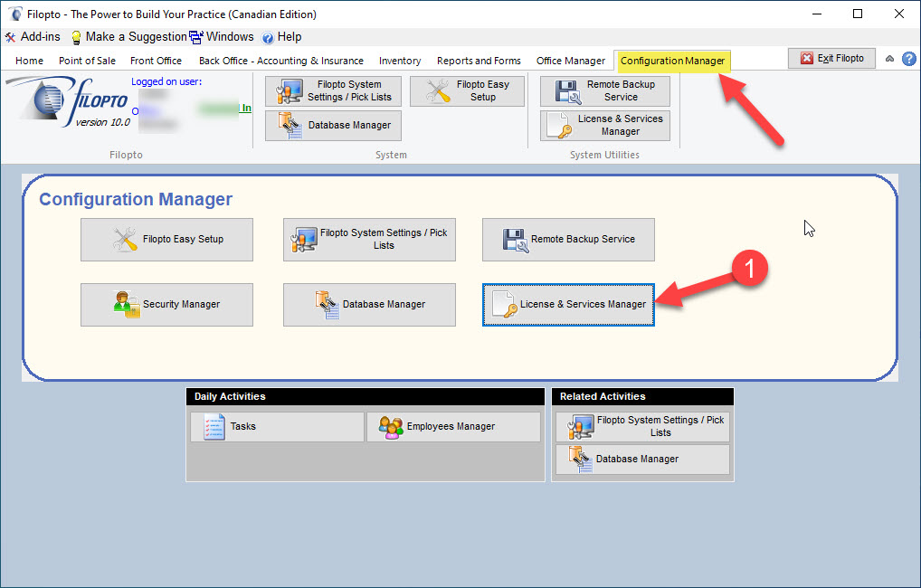Open the Reports and Forms tab
The width and height of the screenshot is (921, 588).
pyautogui.click(x=479, y=61)
